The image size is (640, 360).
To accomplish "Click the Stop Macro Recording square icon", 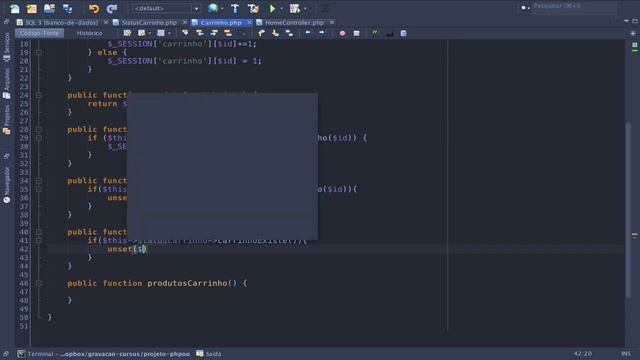I will (x=356, y=33).
